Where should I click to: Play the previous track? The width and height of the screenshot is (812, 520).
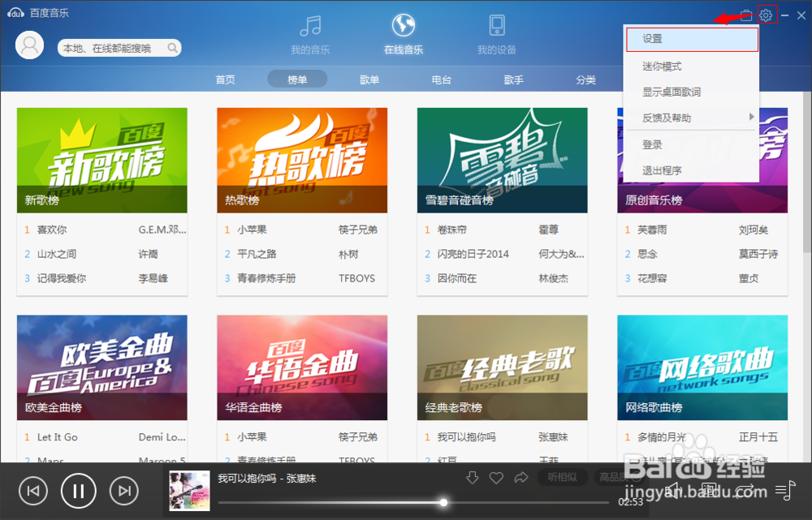(33, 491)
